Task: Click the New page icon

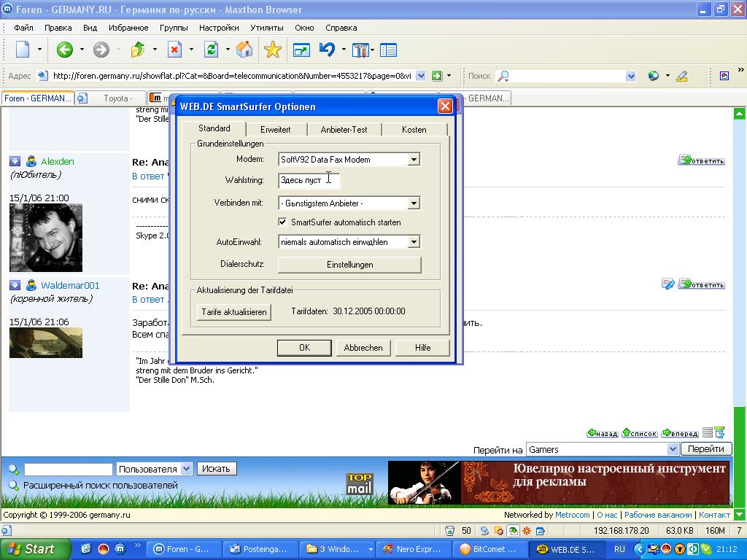Action: coord(23,50)
